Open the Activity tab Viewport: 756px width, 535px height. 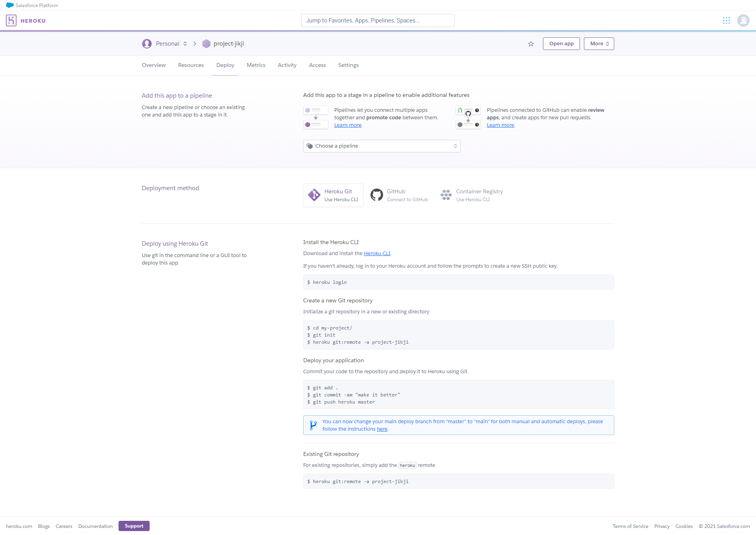[287, 65]
